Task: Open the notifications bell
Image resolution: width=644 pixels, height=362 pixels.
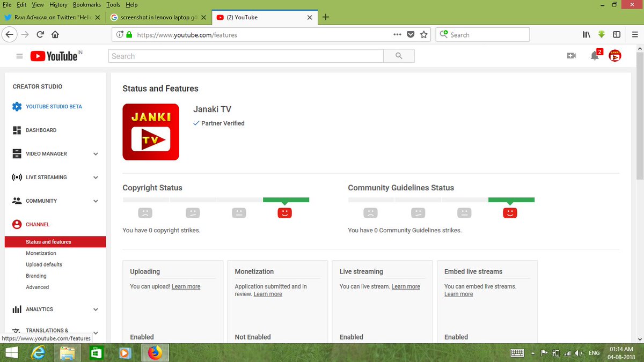Action: 595,56
